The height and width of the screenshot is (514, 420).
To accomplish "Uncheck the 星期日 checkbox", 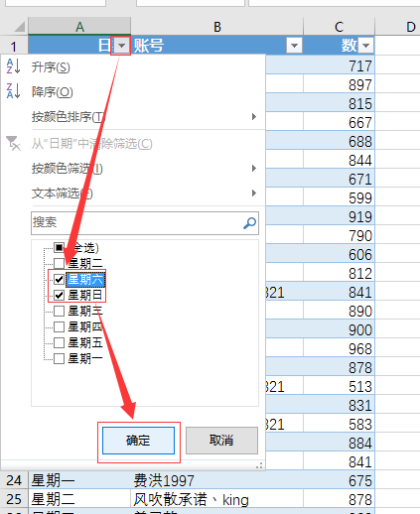I will pyautogui.click(x=59, y=295).
